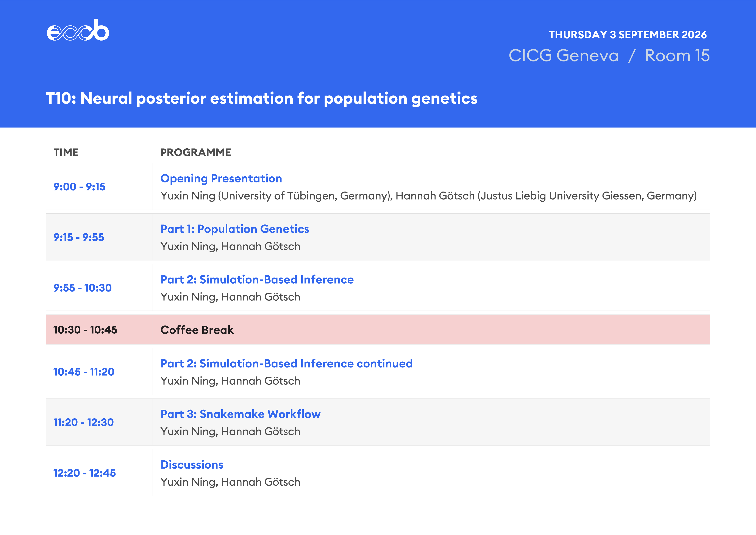
Task: Open the Discussions session link
Action: pyautogui.click(x=192, y=464)
